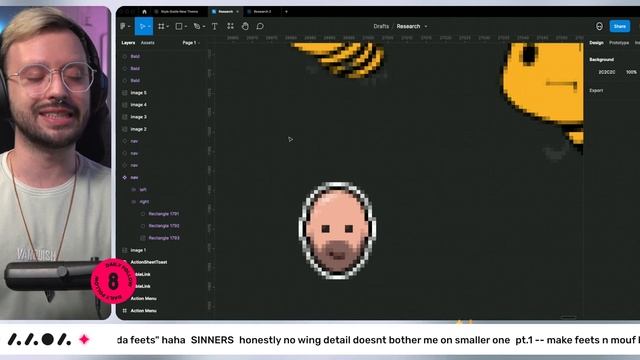Switch to the Assets tab

coord(147,42)
